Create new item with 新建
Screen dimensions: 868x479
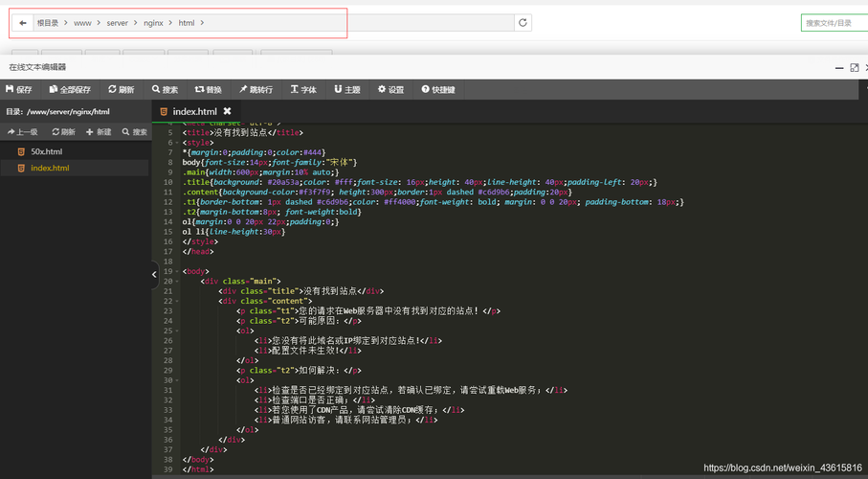pos(99,132)
